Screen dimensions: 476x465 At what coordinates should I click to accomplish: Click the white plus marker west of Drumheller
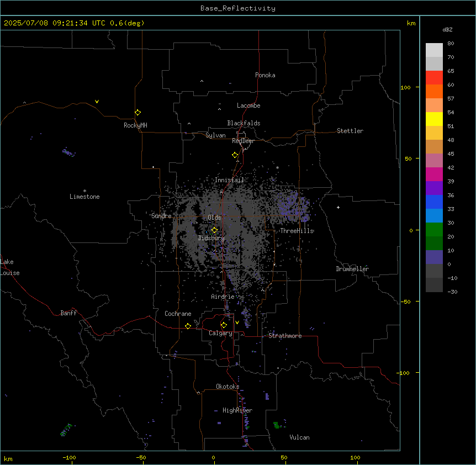coord(338,207)
